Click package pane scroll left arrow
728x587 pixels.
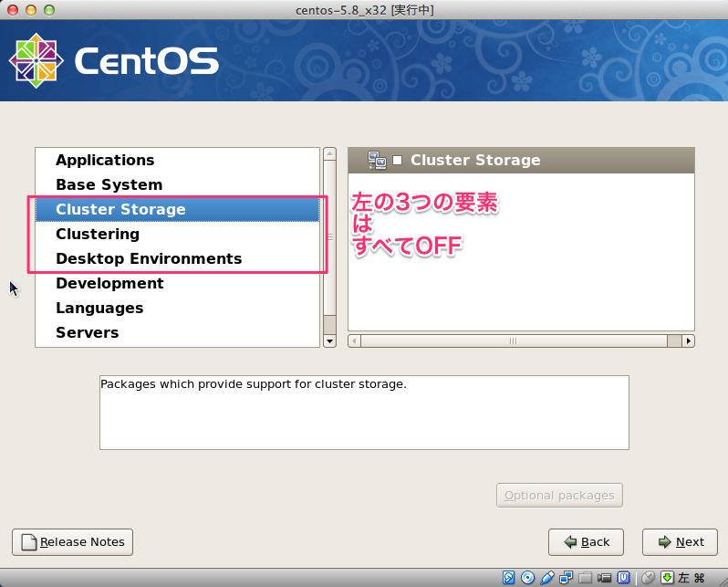(354, 341)
